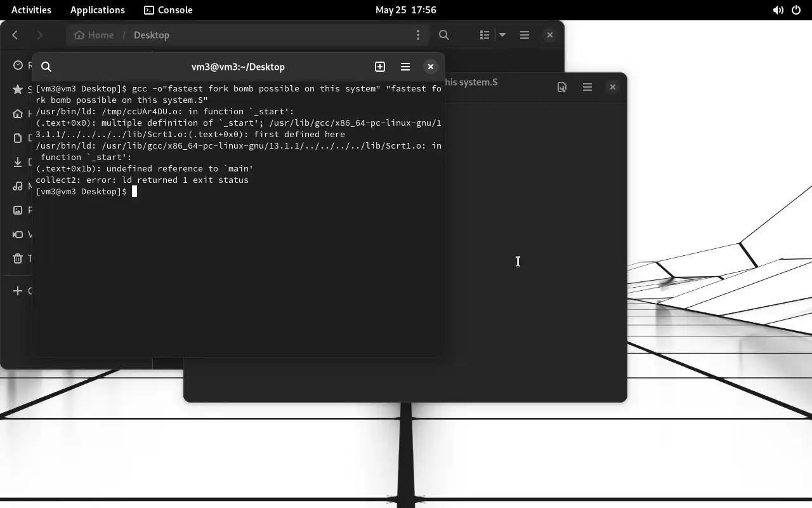Open the Files path options menu

417,35
